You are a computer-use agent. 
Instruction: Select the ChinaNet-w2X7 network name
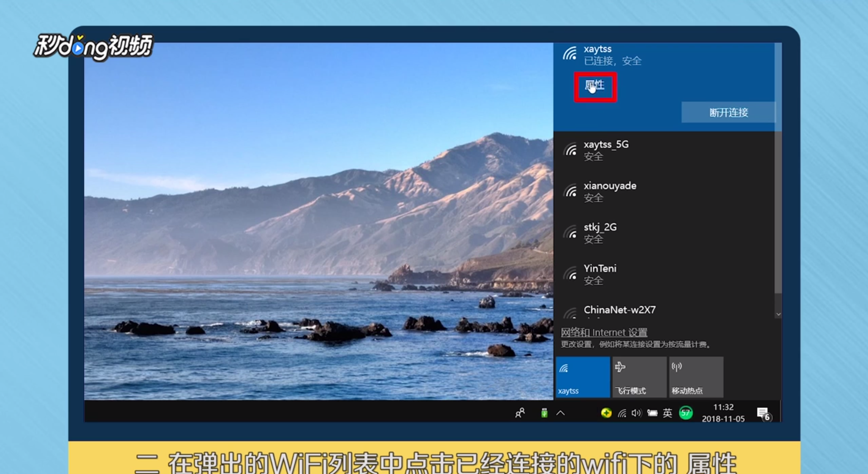(x=620, y=310)
